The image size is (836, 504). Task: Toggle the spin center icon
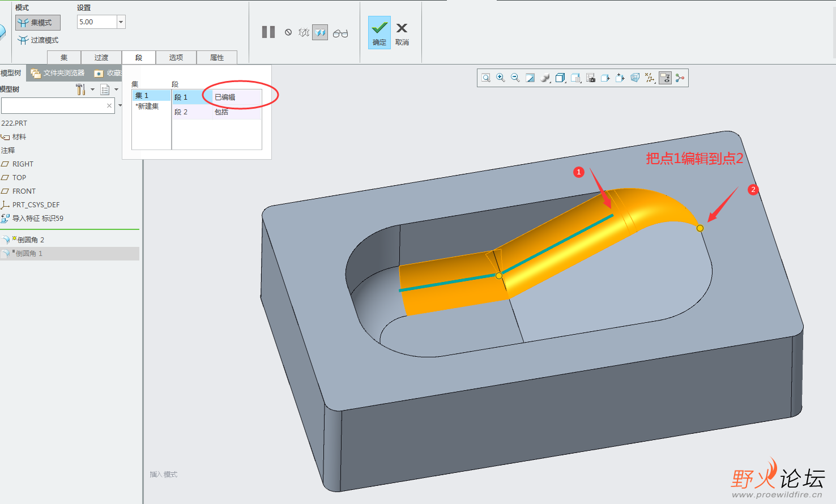[x=680, y=78]
